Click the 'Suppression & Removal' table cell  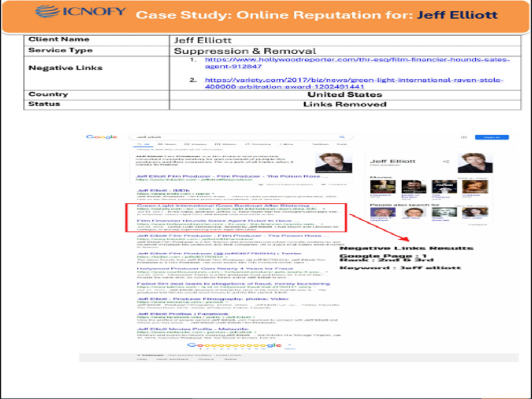(345, 51)
